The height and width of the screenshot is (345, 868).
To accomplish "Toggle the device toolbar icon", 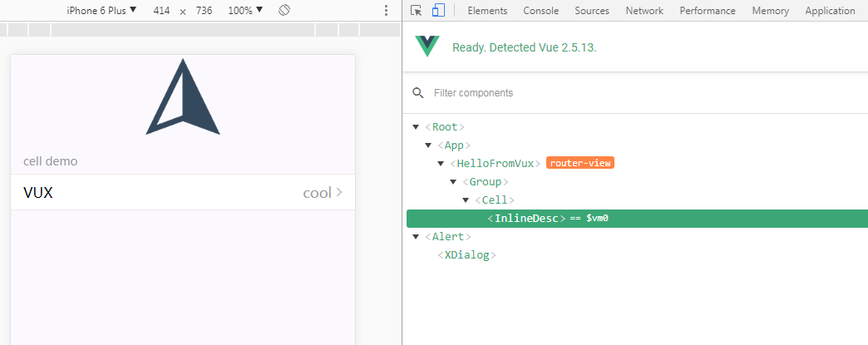I will [438, 11].
